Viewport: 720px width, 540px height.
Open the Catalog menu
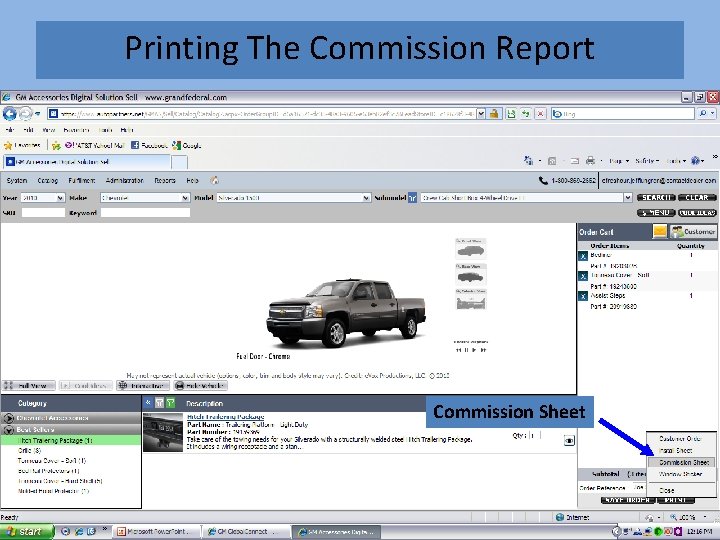click(47, 180)
